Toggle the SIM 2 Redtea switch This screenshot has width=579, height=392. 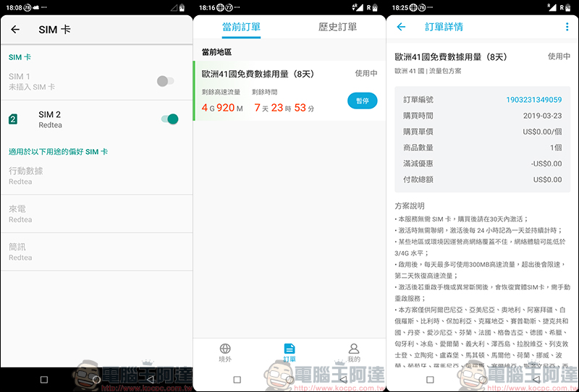[x=170, y=119]
